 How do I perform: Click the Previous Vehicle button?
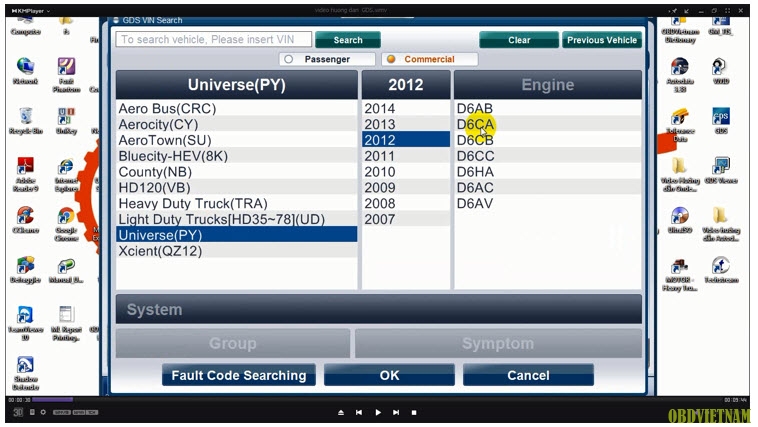(x=602, y=40)
